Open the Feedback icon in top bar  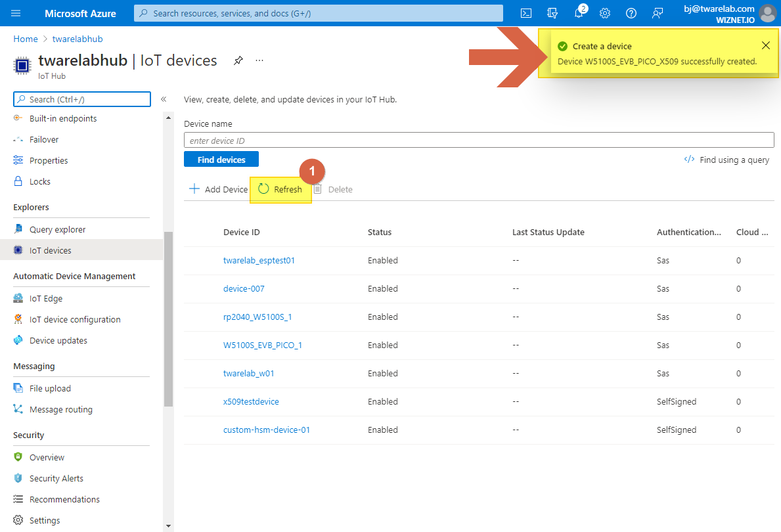coord(658,13)
